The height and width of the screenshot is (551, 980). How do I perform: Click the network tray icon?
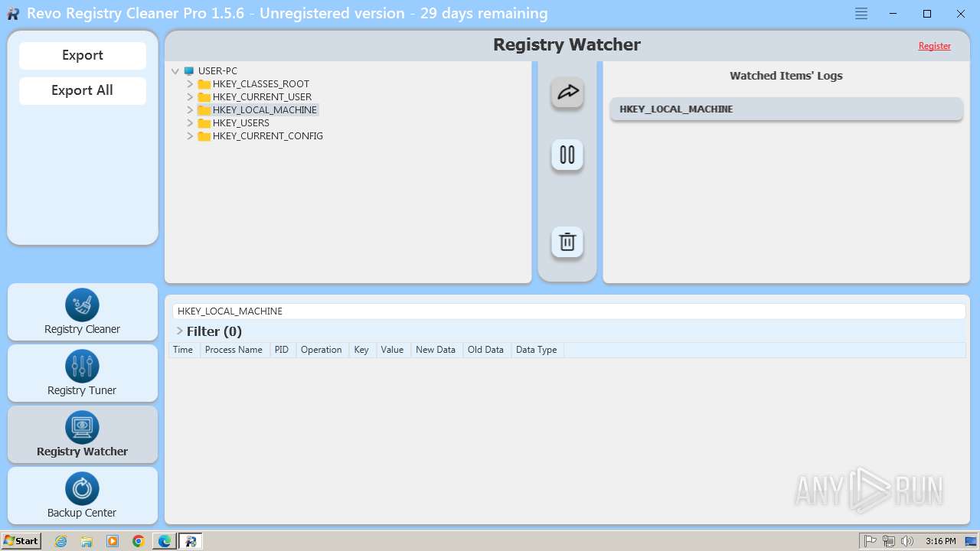[889, 541]
